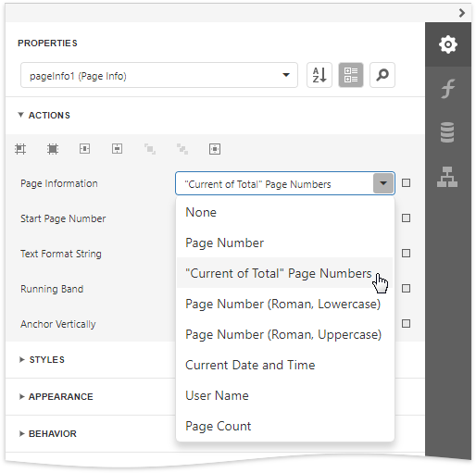Open the Report Explorer hierarchy tab

tap(448, 177)
